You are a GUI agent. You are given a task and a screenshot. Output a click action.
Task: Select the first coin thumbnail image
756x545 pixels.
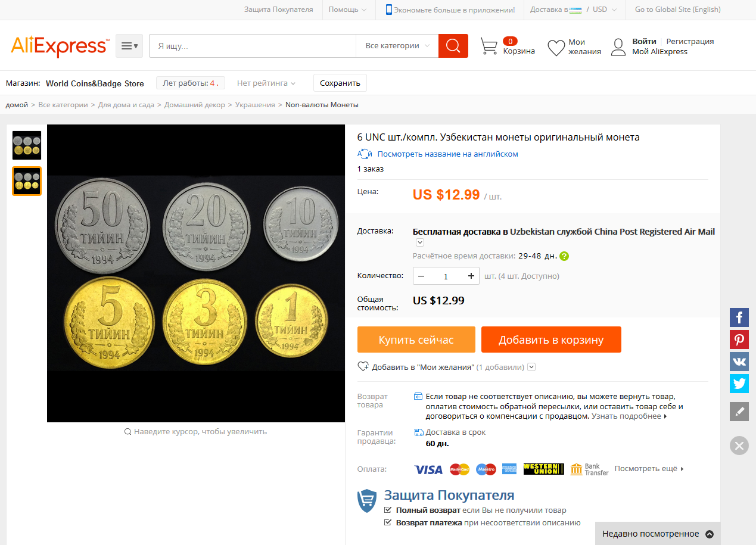[x=27, y=145]
